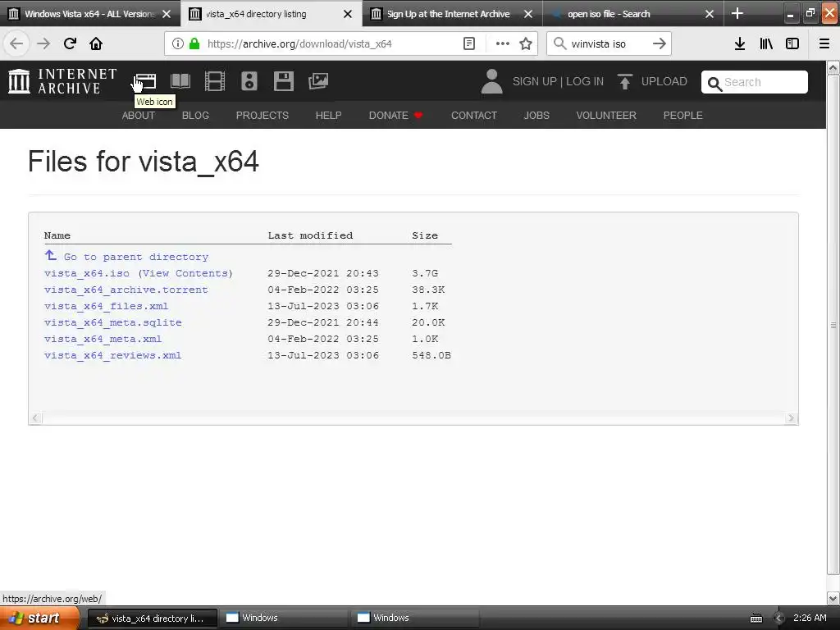Open the Windows Start button
840x630 pixels.
point(39,619)
